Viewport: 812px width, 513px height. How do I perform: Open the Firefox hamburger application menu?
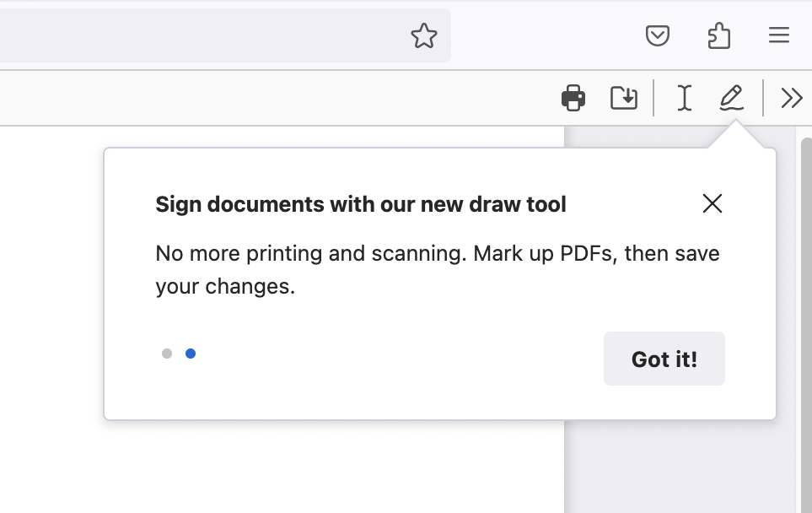click(x=779, y=35)
